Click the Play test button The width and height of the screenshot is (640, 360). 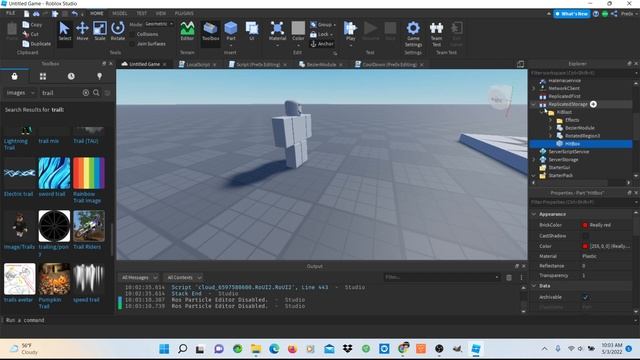click(x=350, y=31)
